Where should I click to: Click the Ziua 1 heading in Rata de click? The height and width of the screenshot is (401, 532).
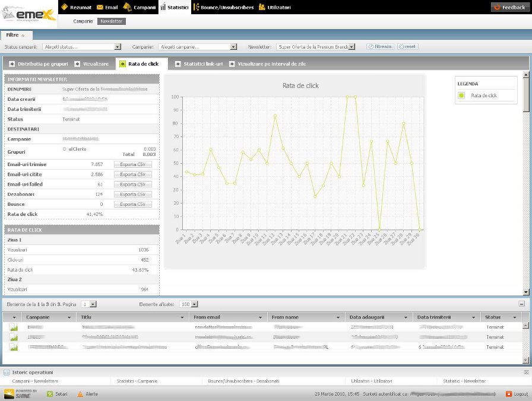pos(15,240)
